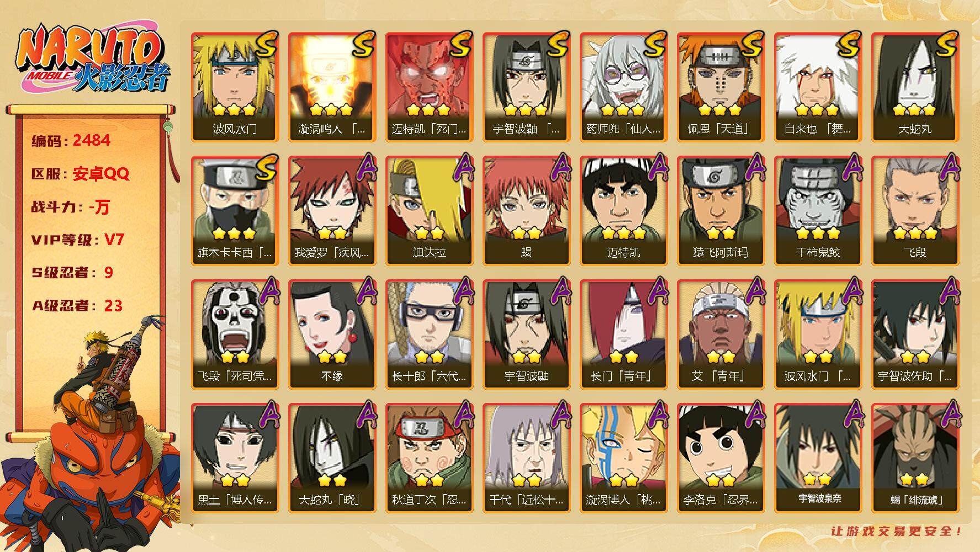Click the 大蛇丸 S-rank character card
This screenshot has height=552, width=980.
point(915,87)
